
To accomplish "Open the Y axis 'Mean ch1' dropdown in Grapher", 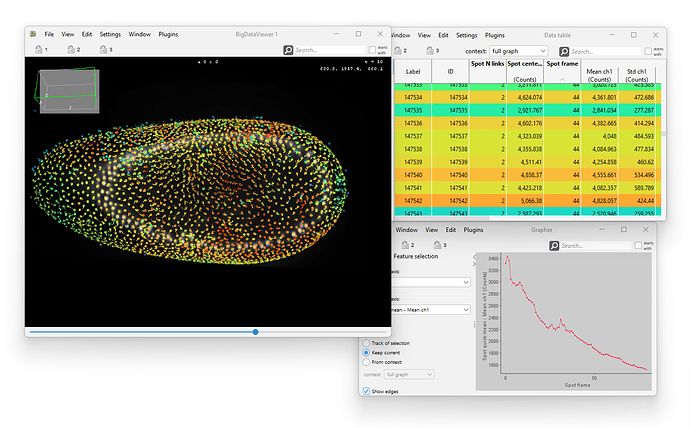I will pos(430,310).
